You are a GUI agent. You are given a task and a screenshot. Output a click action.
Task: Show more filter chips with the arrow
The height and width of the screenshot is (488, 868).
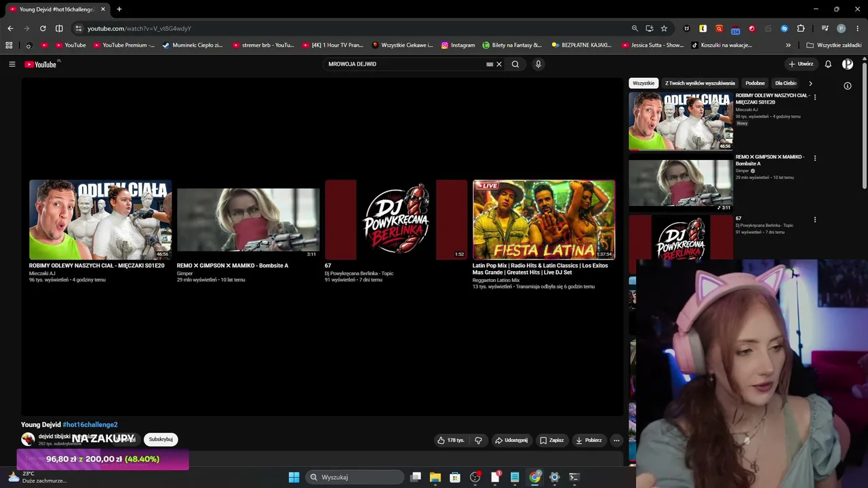[810, 83]
